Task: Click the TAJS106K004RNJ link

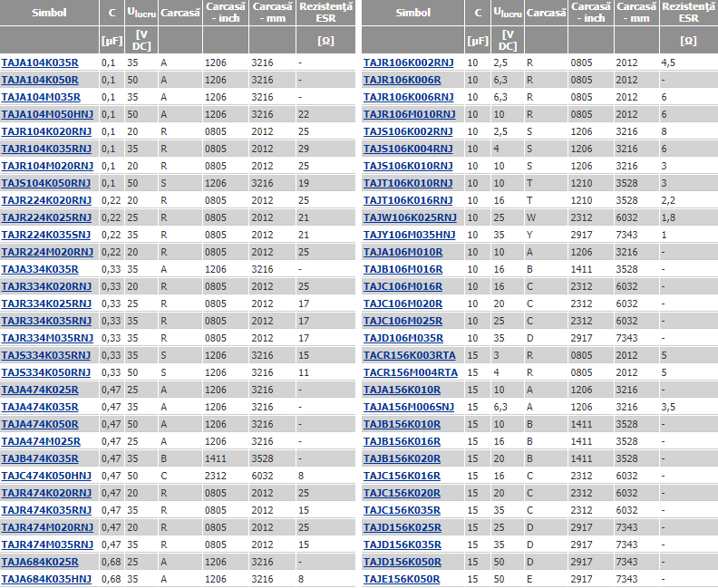Action: pos(408,149)
